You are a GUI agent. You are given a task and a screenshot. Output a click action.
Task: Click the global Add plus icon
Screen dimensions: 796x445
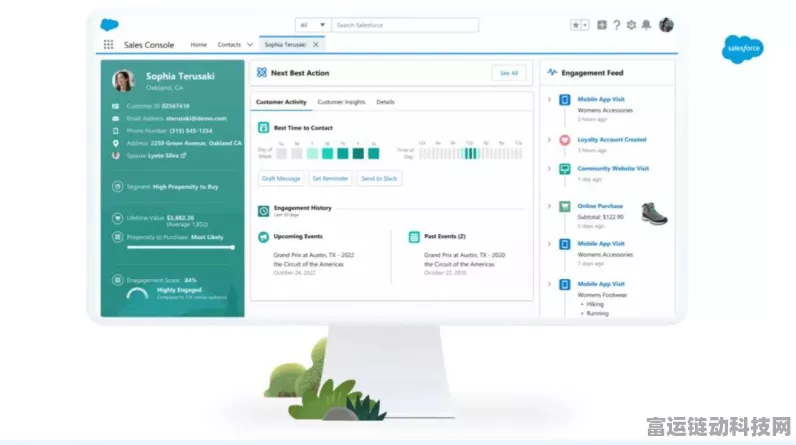pyautogui.click(x=602, y=25)
